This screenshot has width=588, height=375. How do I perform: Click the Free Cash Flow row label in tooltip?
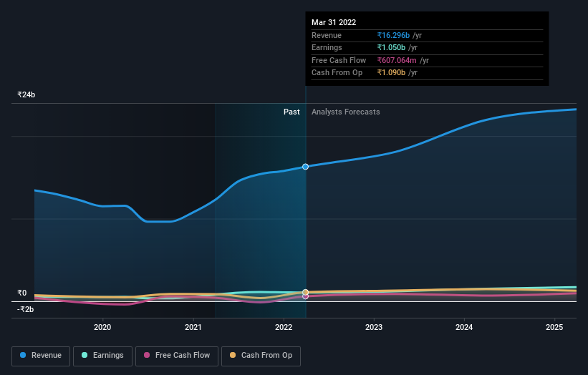(339, 60)
